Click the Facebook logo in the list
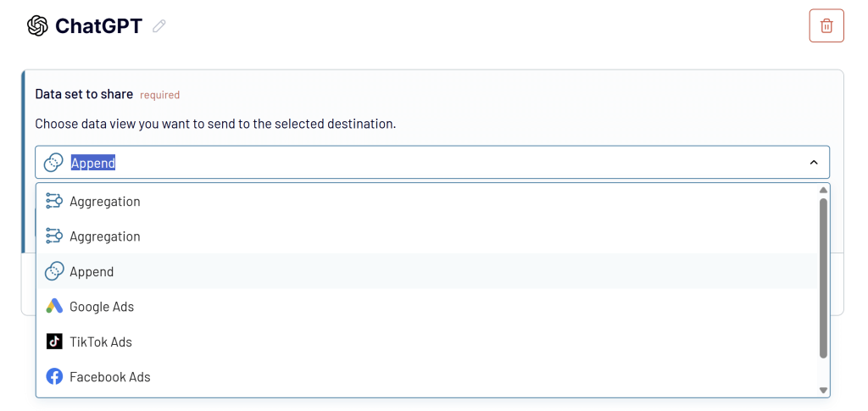Viewport: 868px width, 411px height. pos(54,377)
